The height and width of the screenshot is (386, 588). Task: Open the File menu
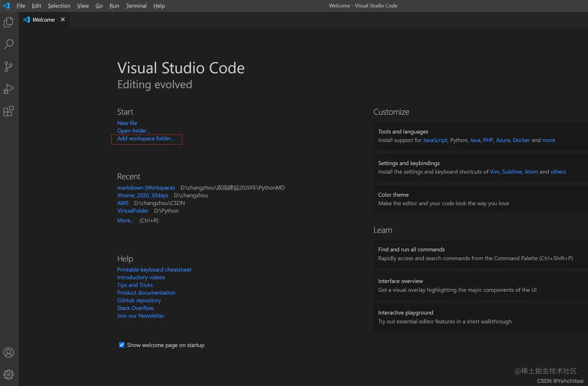21,5
